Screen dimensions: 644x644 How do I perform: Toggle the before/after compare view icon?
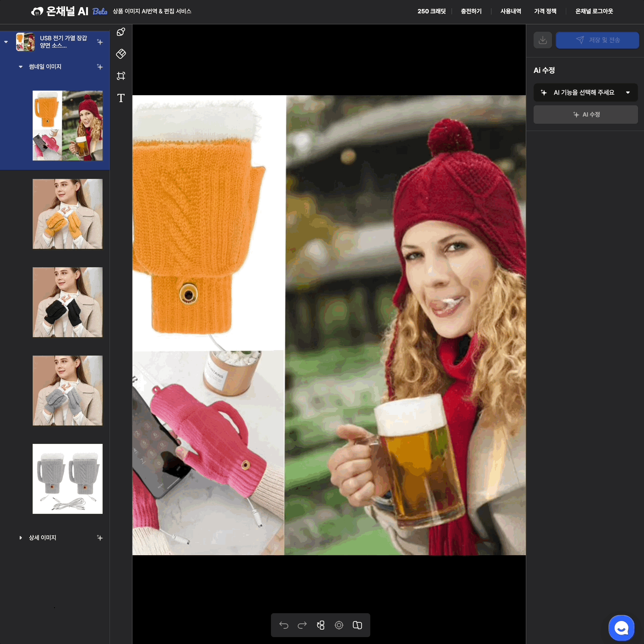pyautogui.click(x=357, y=625)
